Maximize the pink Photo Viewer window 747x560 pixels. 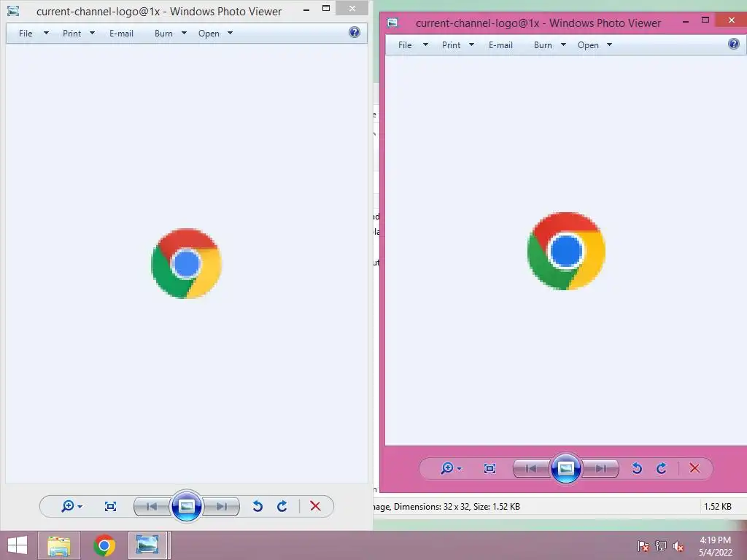coord(705,20)
